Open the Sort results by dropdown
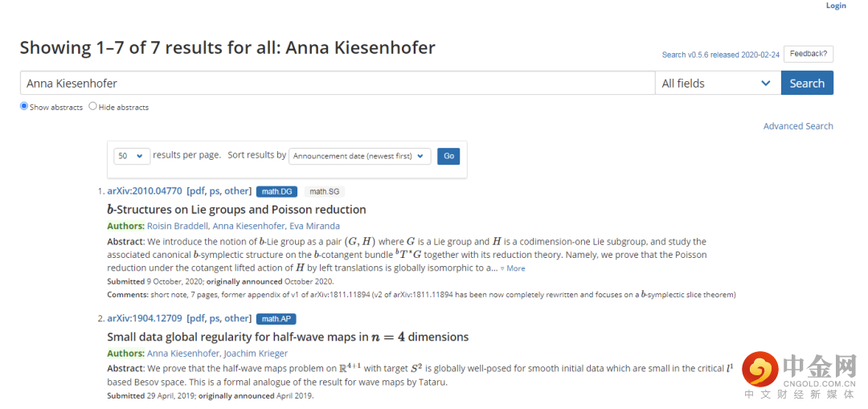This screenshot has width=868, height=409. click(x=360, y=156)
